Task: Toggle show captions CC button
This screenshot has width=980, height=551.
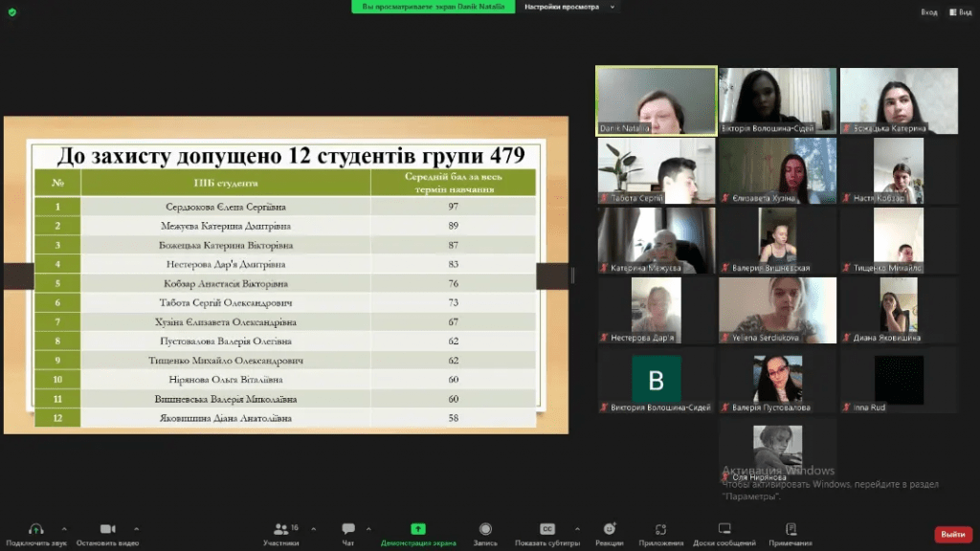Action: tap(547, 529)
